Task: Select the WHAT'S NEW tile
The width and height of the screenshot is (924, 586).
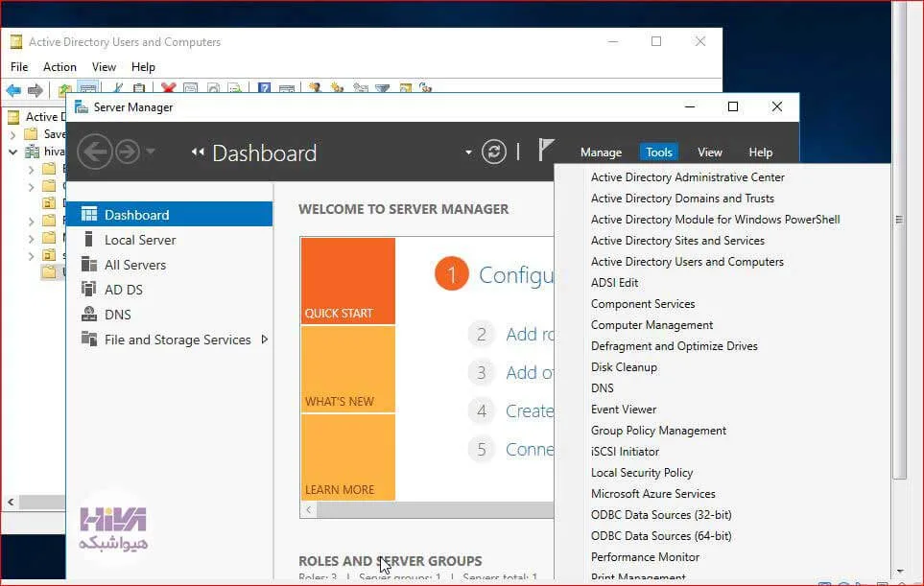Action: coord(347,369)
